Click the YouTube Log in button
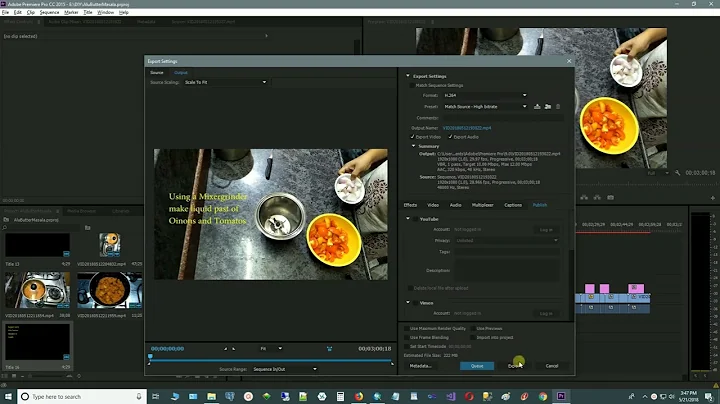The image size is (720, 404). click(x=546, y=230)
